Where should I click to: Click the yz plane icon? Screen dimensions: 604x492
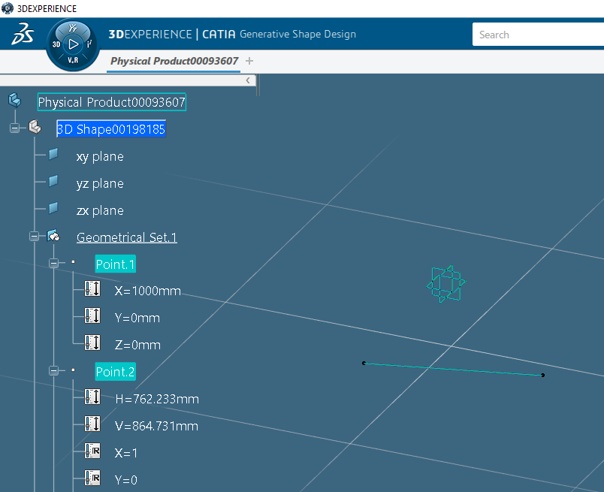53,181
